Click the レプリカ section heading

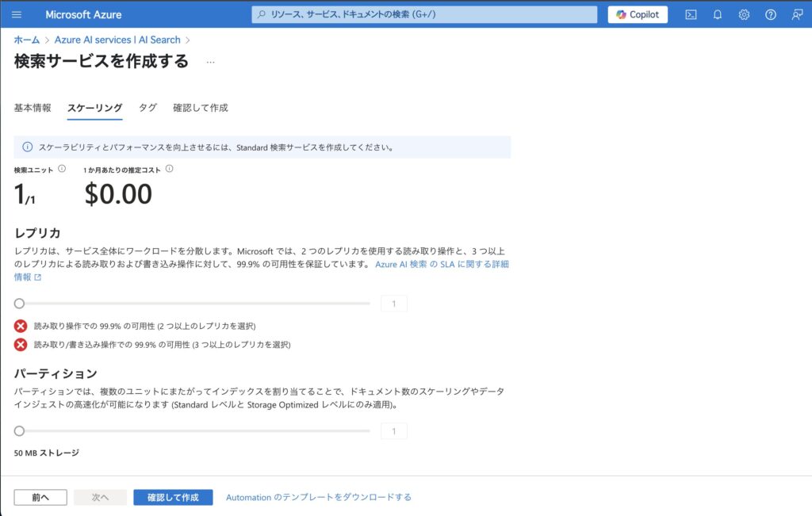37,233
